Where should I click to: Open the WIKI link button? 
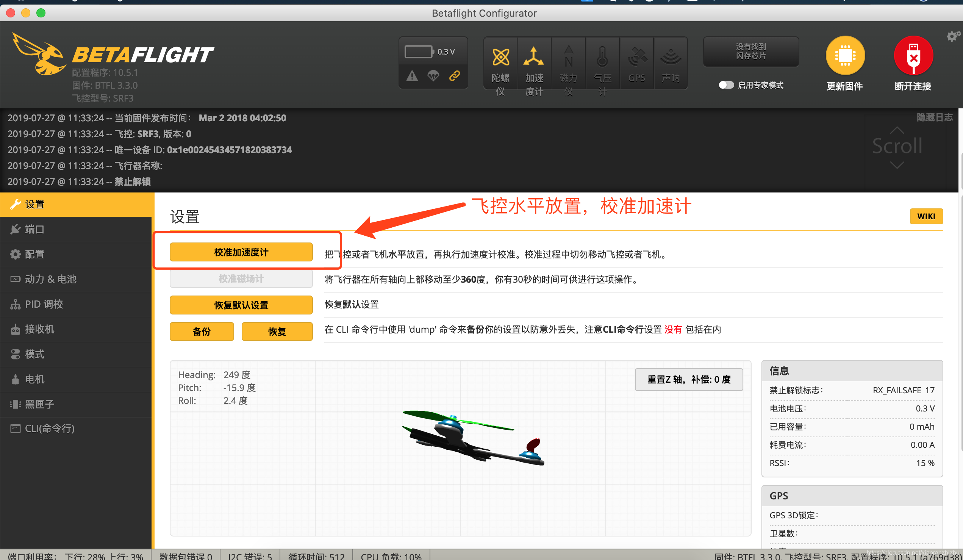tap(926, 216)
